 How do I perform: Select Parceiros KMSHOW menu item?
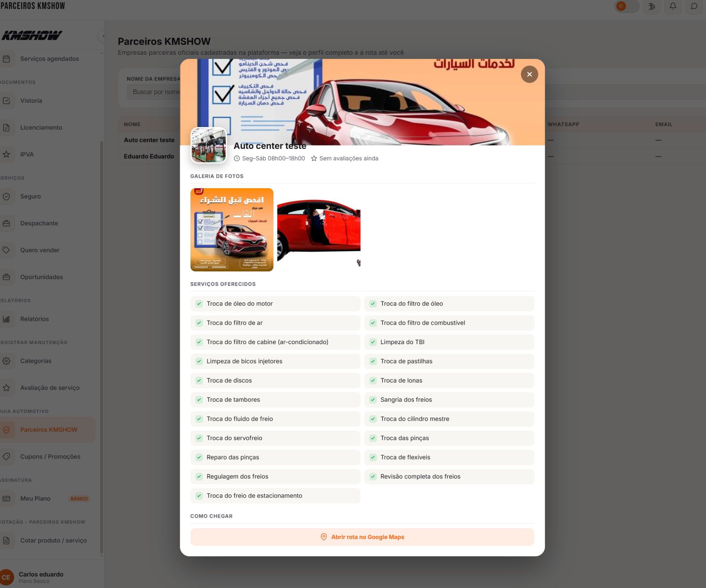(47, 430)
